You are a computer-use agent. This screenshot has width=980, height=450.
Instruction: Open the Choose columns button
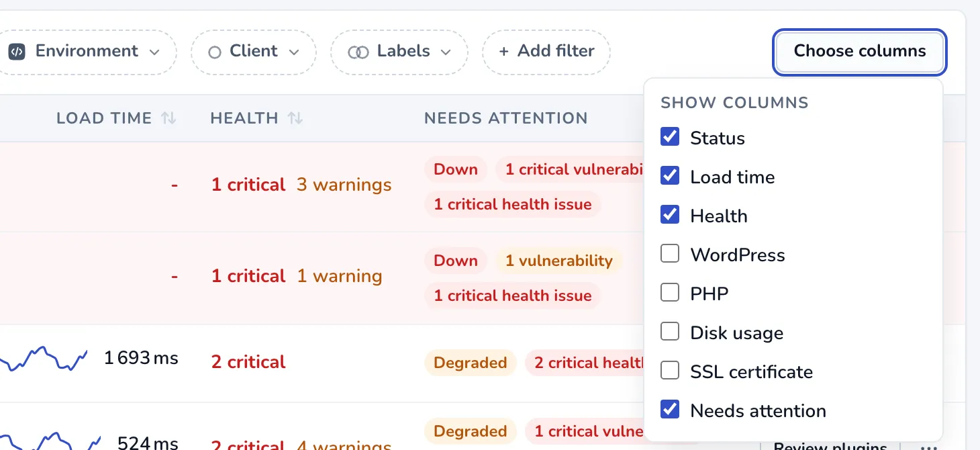click(x=859, y=51)
